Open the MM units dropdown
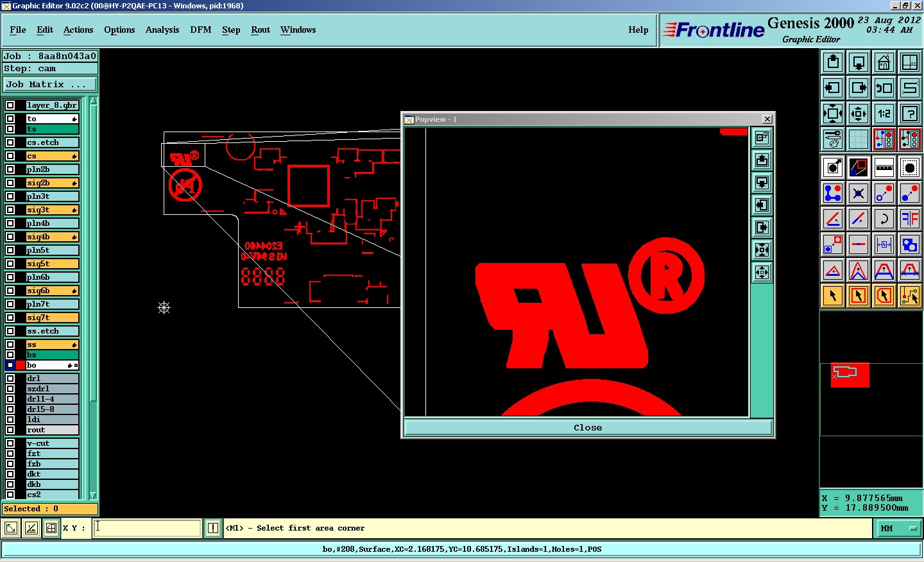 tap(898, 529)
